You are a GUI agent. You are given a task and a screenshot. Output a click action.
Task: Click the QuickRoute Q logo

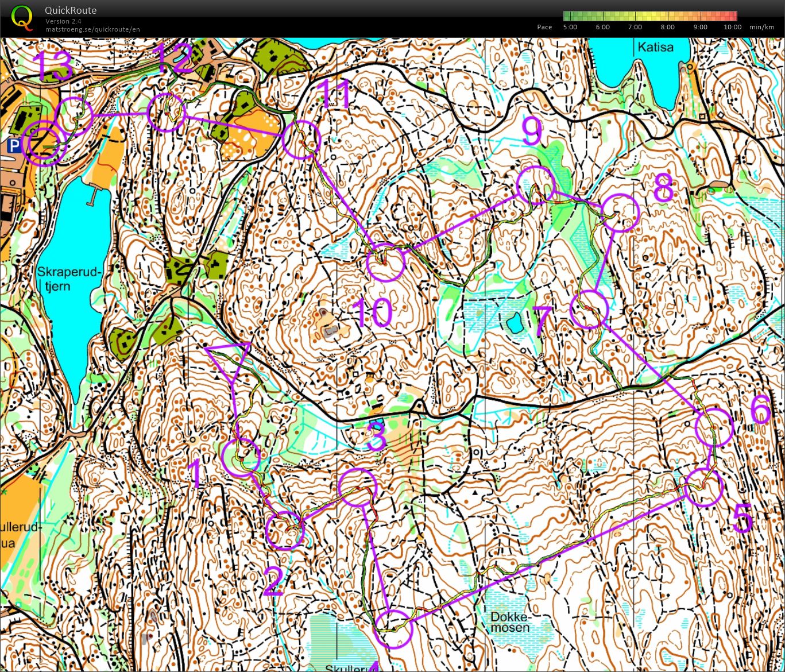tap(22, 17)
